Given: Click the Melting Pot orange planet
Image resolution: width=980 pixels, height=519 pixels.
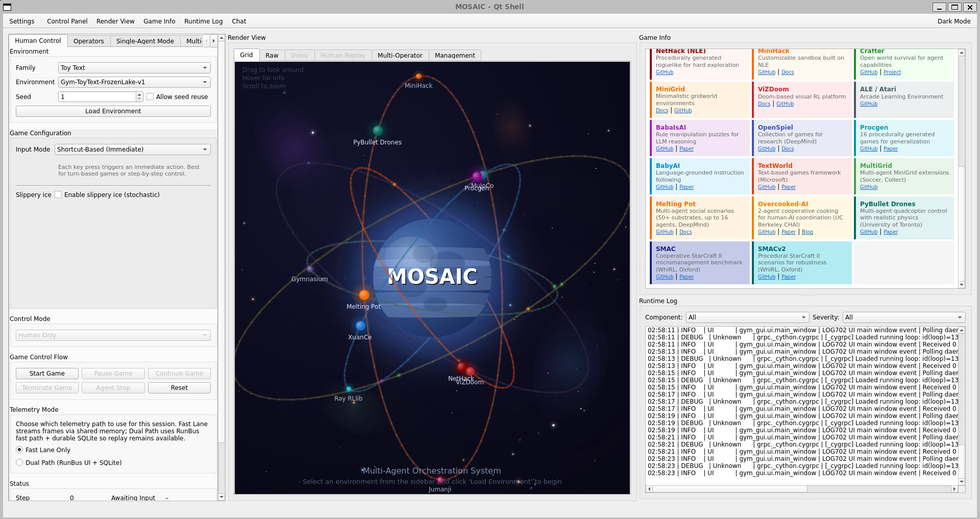Looking at the screenshot, I should pos(364,295).
